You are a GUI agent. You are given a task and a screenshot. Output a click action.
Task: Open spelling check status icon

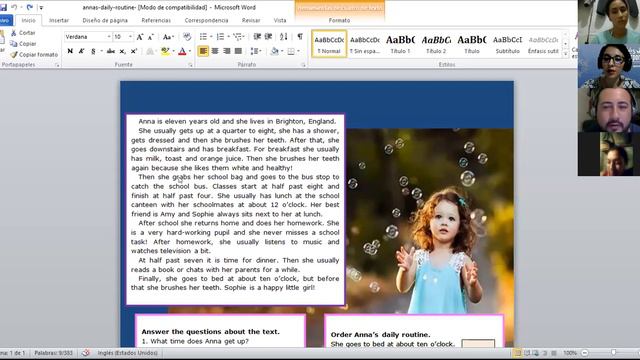tap(86, 353)
